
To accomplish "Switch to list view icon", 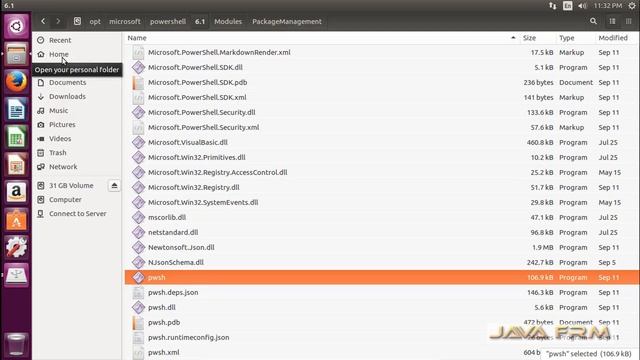I will click(x=612, y=21).
